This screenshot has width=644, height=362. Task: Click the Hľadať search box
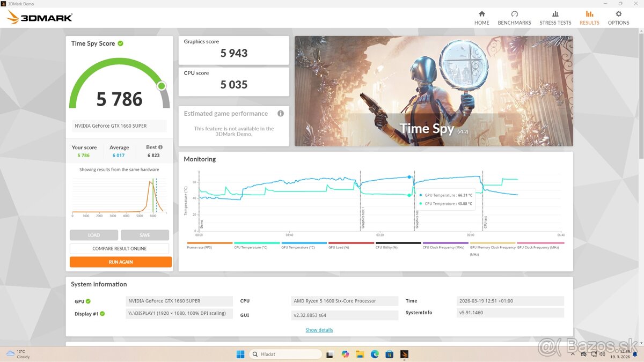point(286,354)
